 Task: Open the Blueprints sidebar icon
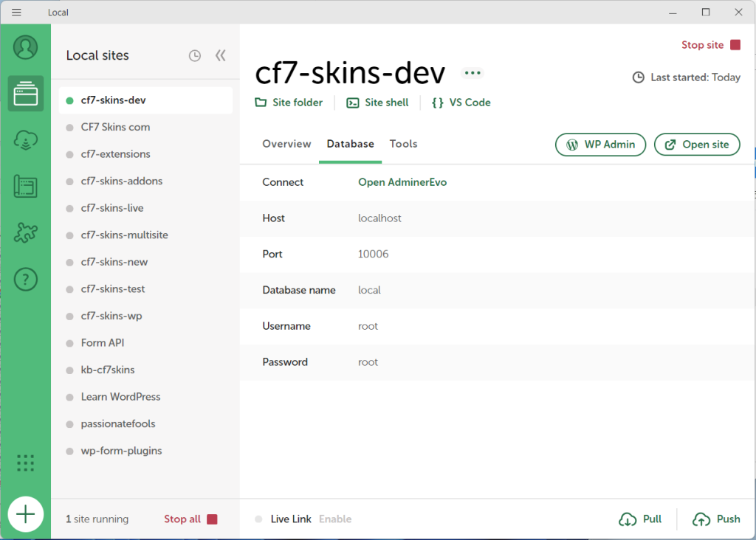click(x=26, y=187)
